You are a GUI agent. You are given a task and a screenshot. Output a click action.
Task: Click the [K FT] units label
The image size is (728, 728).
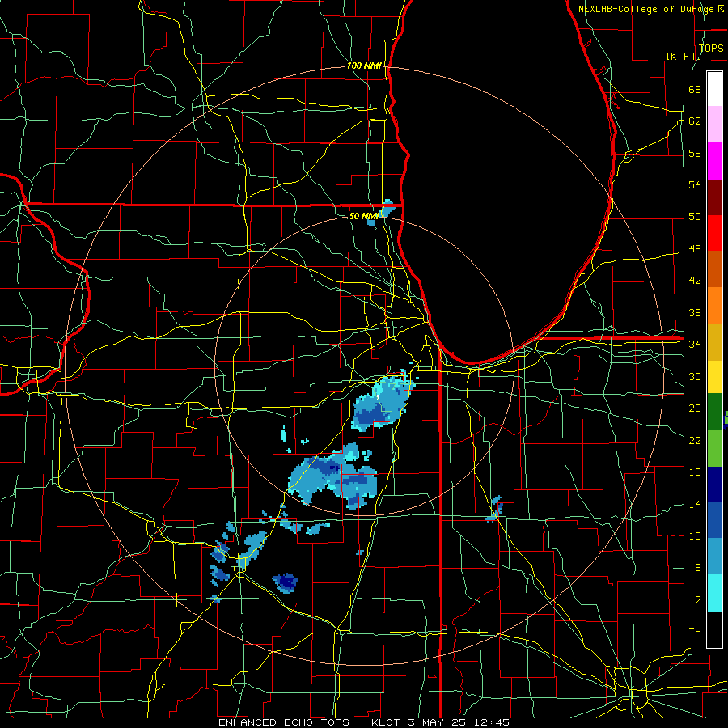(684, 56)
